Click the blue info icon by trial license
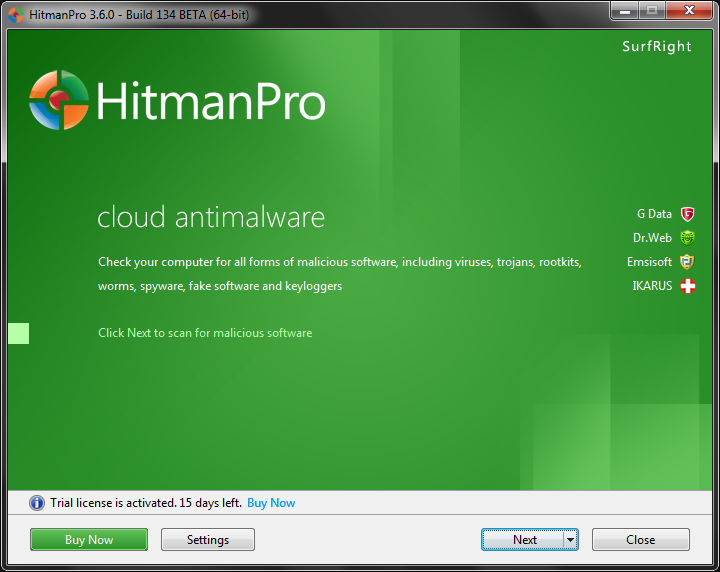The height and width of the screenshot is (572, 720). [x=37, y=503]
